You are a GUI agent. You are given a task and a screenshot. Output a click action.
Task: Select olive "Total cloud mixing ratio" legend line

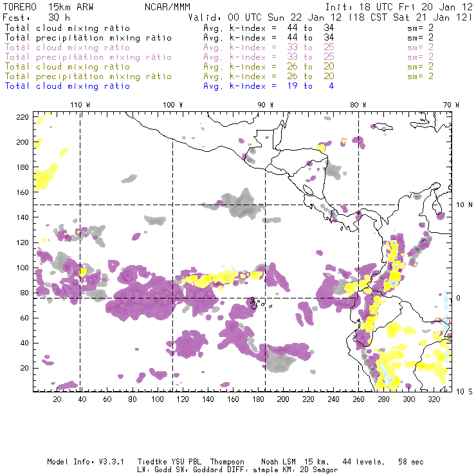[x=68, y=67]
